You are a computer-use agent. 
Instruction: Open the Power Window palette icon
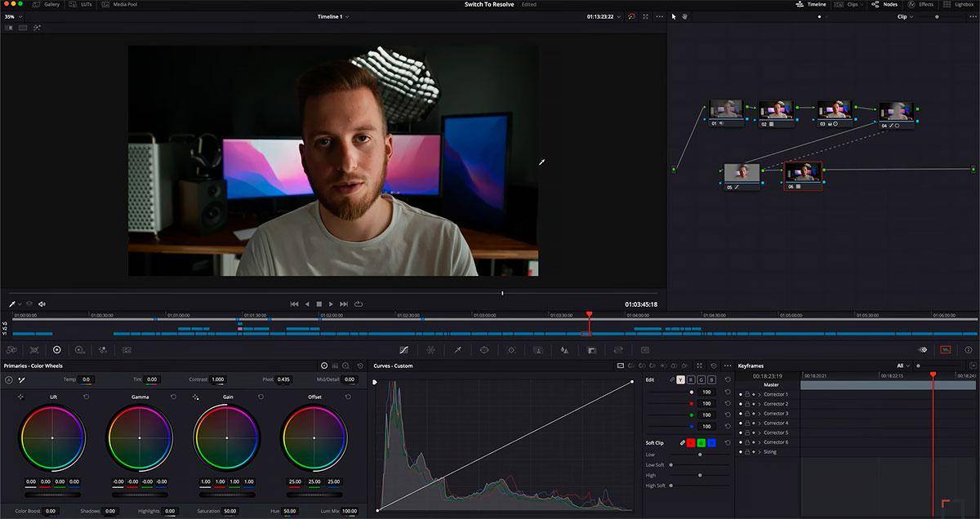(484, 349)
